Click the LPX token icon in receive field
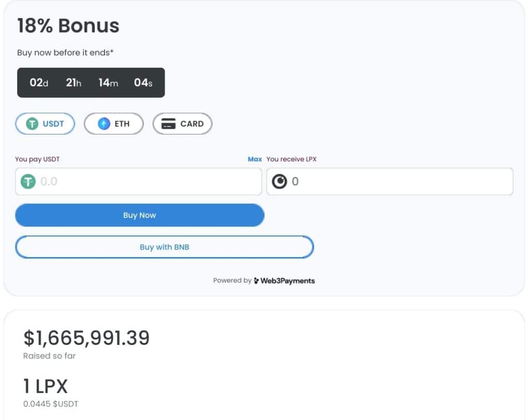 pyautogui.click(x=279, y=182)
